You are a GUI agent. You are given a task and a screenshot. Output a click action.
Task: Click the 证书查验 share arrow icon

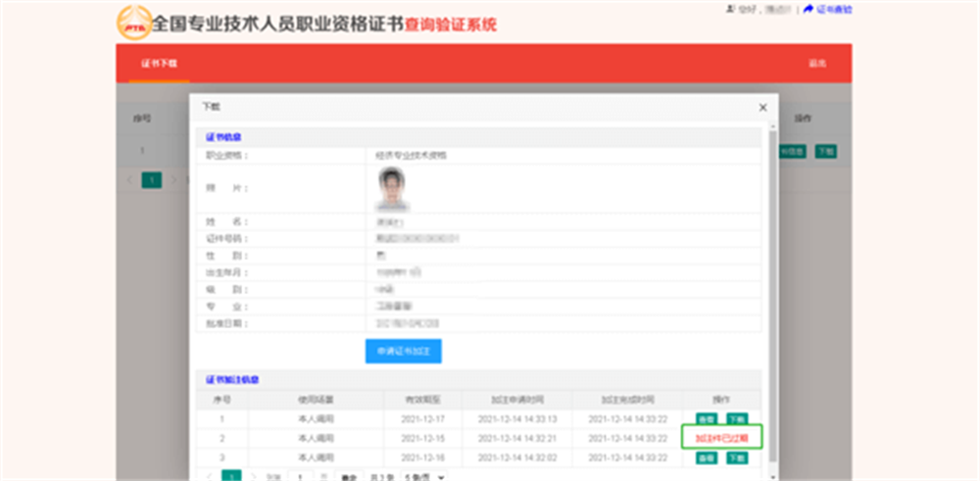[x=808, y=9]
